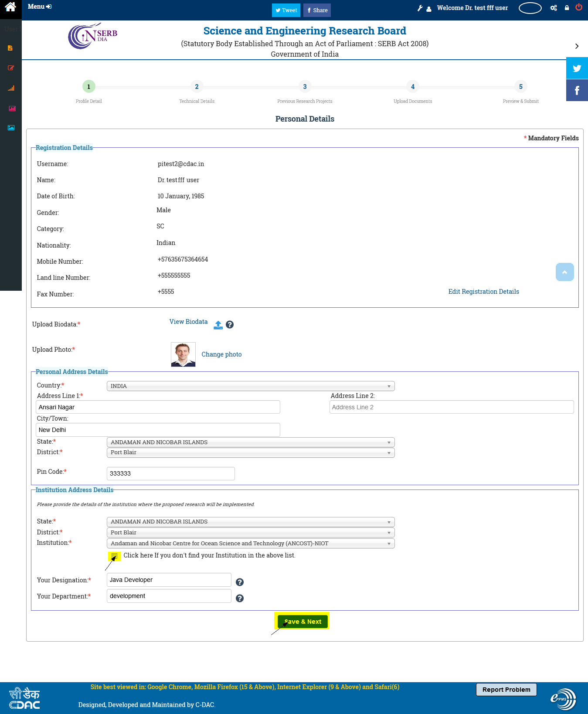588x714 pixels.
Task: Click Edit Registration Details link
Action: pos(483,292)
